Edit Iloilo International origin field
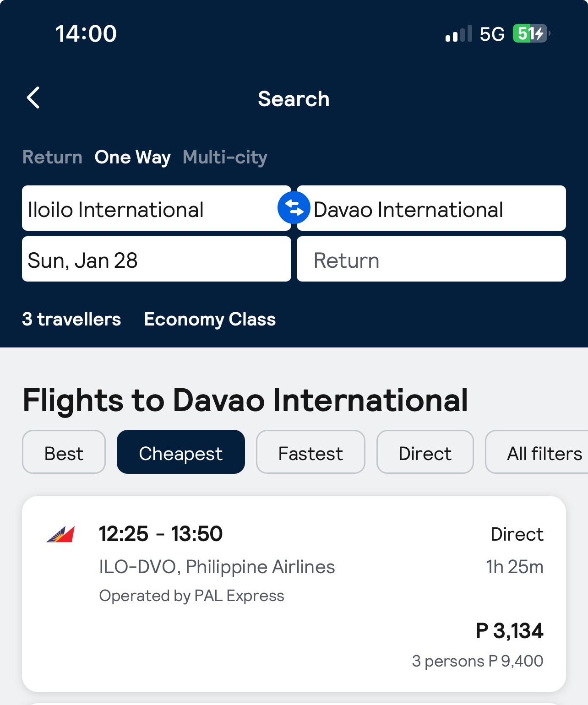The width and height of the screenshot is (588, 705). click(157, 208)
